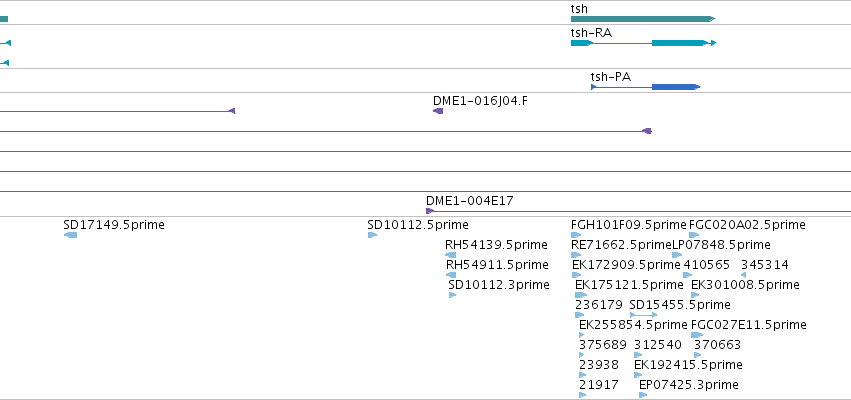Screen dimensions: 851x400
Task: Click the FGC020A02.5prime label
Action: [x=747, y=225]
